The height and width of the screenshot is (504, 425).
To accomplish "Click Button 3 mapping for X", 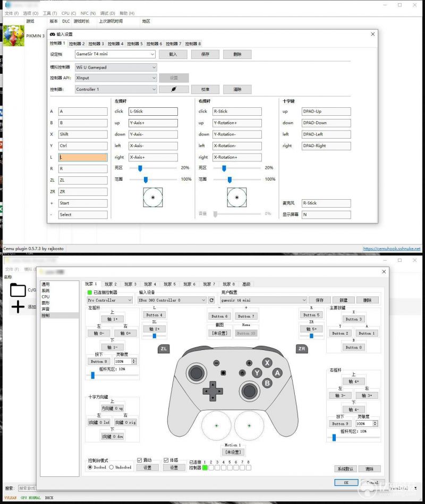I will click(354, 319).
